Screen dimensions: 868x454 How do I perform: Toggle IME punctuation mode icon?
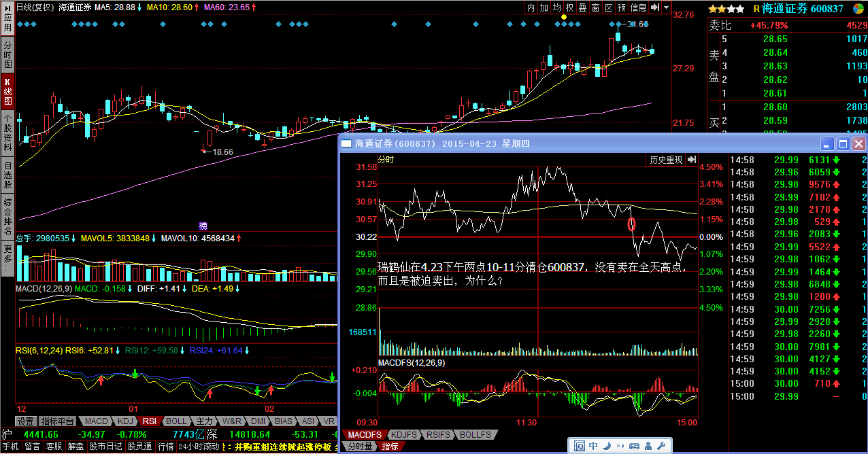[619, 446]
